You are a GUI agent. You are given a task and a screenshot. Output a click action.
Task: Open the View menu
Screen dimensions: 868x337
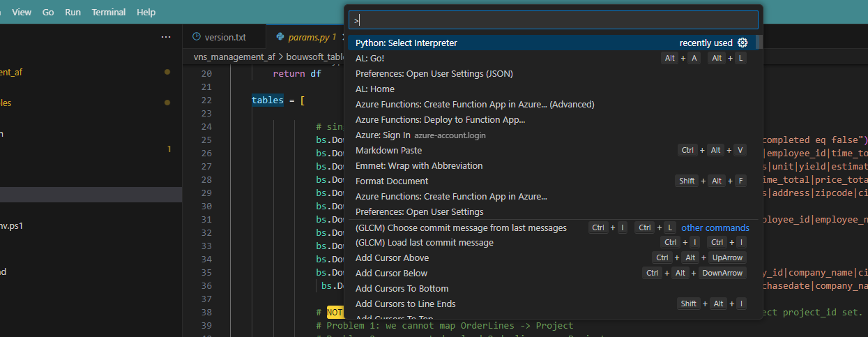click(x=22, y=13)
